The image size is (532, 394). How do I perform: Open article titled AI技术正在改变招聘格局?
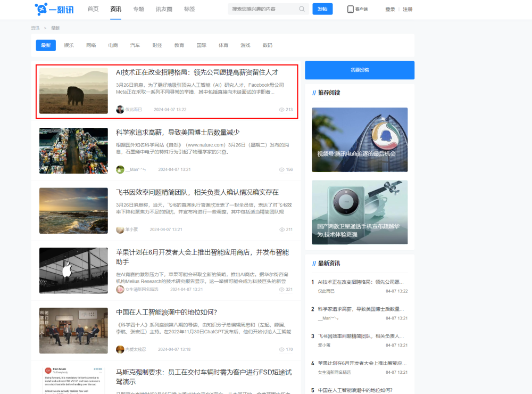(197, 72)
